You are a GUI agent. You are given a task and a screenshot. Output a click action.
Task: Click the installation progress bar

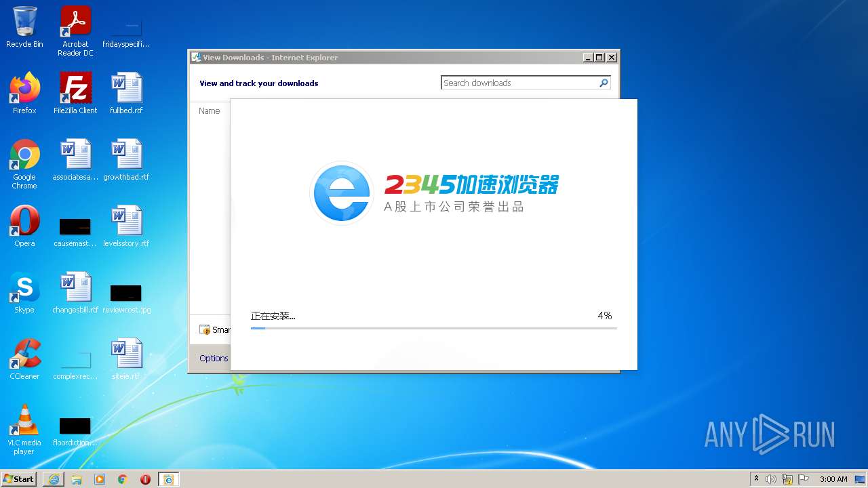pyautogui.click(x=434, y=328)
